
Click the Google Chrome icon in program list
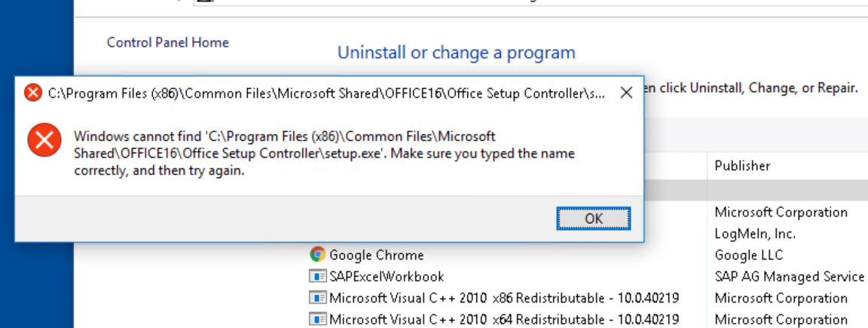(317, 254)
